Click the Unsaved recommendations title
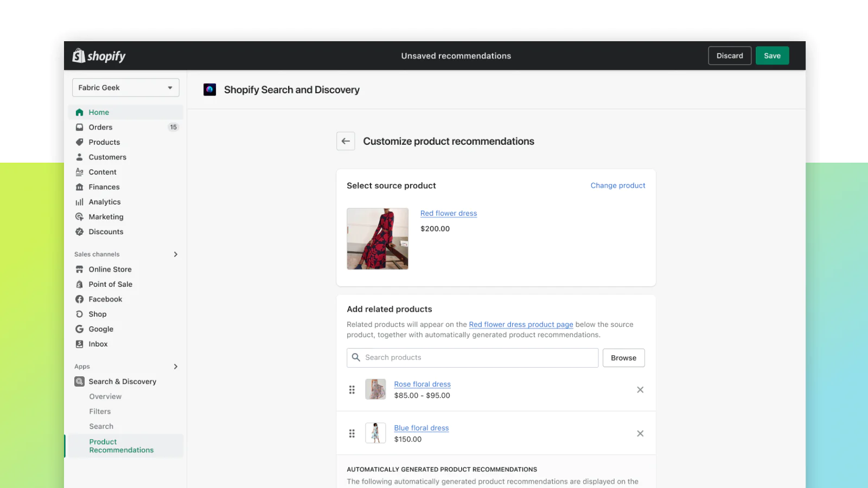Viewport: 868px width, 488px height. coord(456,56)
